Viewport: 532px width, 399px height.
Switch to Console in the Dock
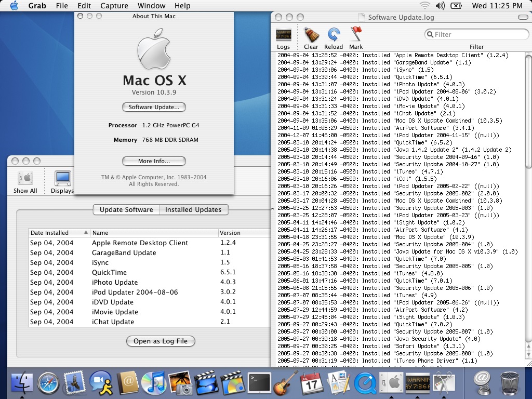coord(417,383)
